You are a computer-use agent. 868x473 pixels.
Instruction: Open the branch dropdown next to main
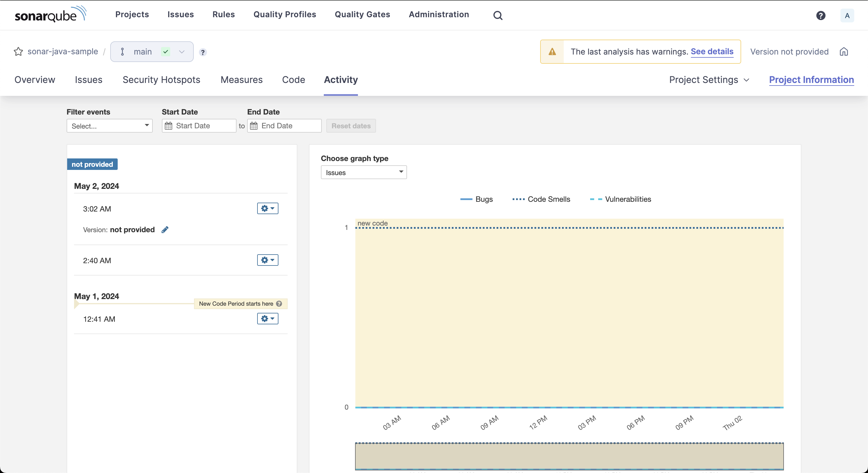pos(182,52)
